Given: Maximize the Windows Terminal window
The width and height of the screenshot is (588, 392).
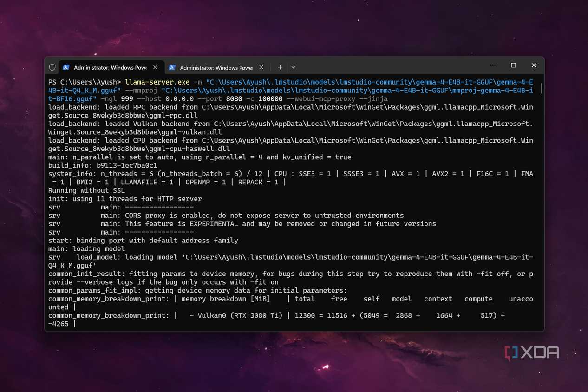Looking at the screenshot, I should [x=513, y=65].
